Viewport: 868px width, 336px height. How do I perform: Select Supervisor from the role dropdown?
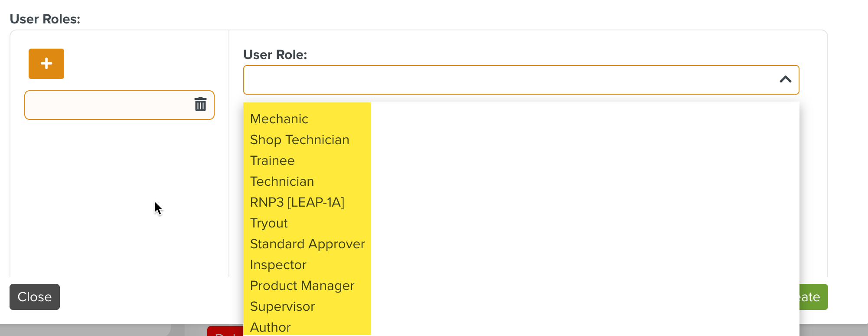click(282, 306)
